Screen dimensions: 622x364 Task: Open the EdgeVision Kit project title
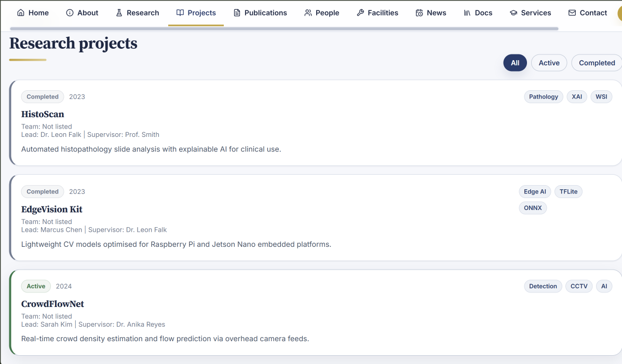pos(51,209)
